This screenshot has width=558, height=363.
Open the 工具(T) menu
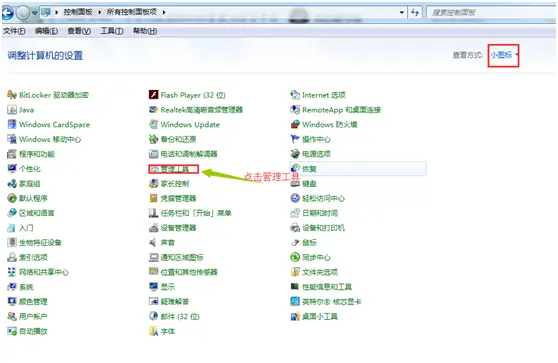tap(112, 31)
